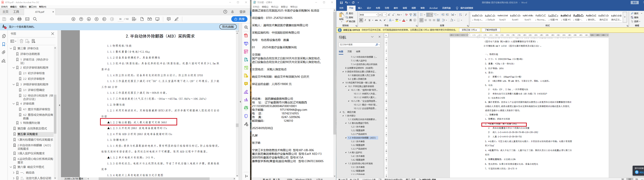Show paragraph marks in Word
Viewport: 644px width, 180px height.
click(466, 15)
